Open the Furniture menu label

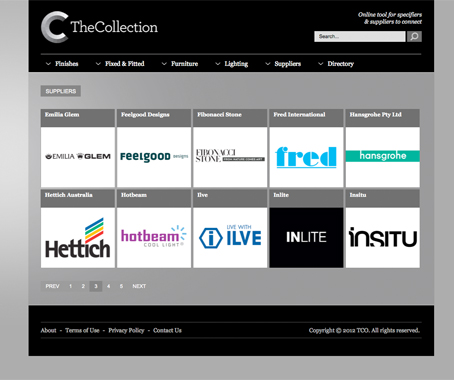pos(184,64)
